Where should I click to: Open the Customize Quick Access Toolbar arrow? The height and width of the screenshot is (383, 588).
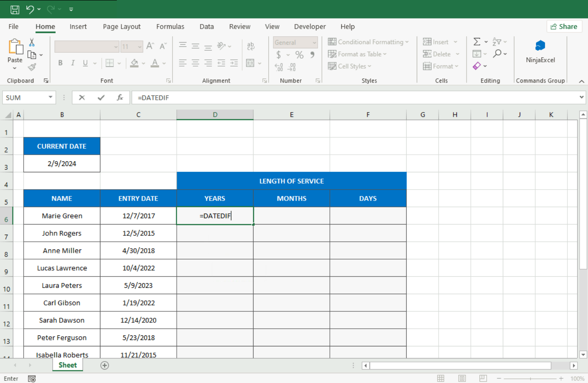click(71, 9)
